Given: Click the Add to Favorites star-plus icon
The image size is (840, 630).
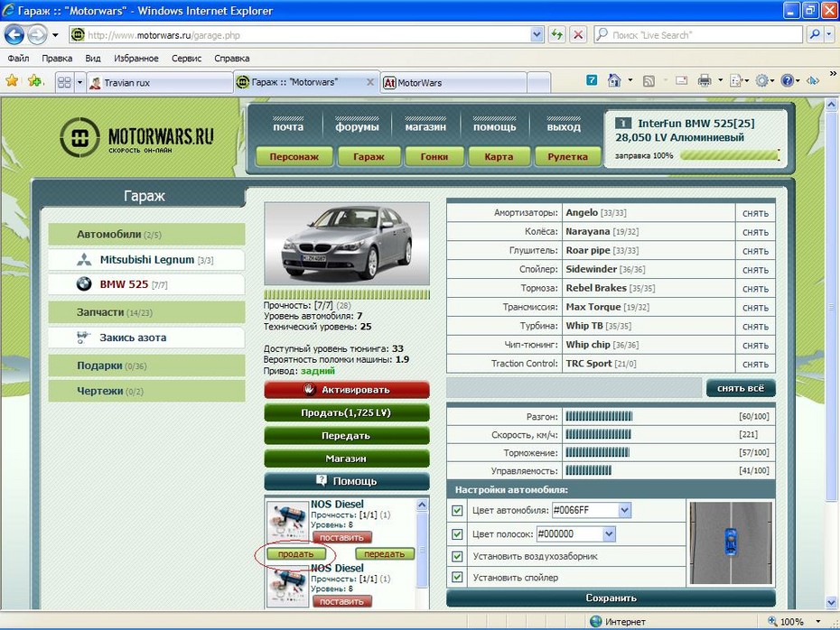Looking at the screenshot, I should pos(35,81).
